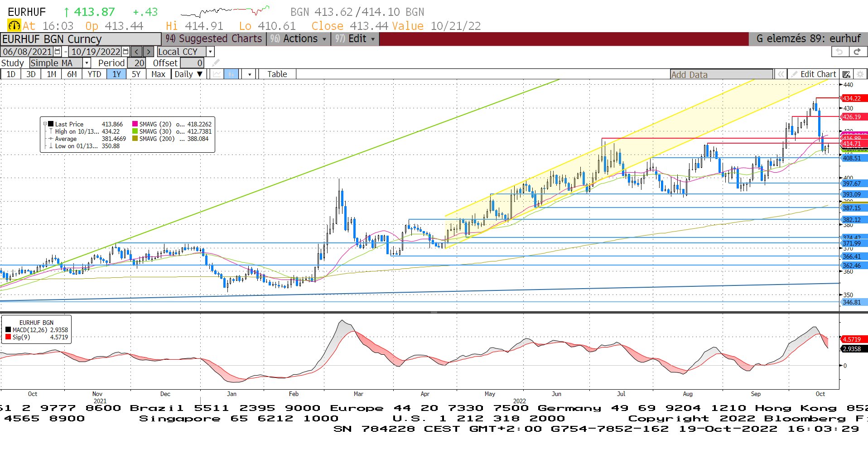Select the 1Y range tab

116,74
